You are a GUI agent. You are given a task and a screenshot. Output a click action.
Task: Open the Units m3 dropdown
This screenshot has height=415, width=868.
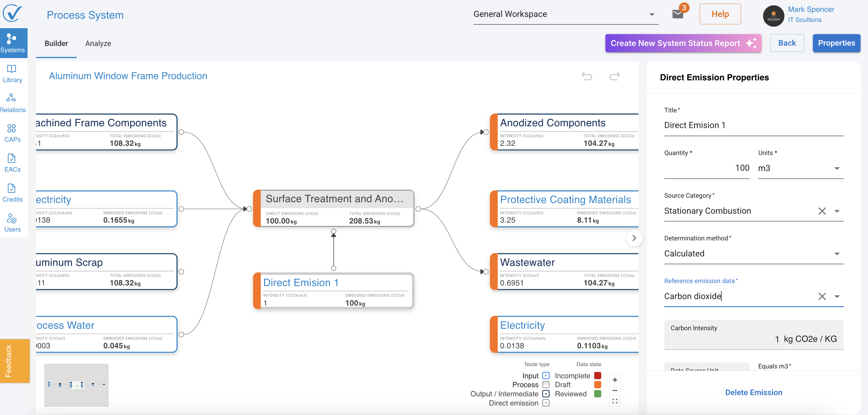(x=837, y=168)
